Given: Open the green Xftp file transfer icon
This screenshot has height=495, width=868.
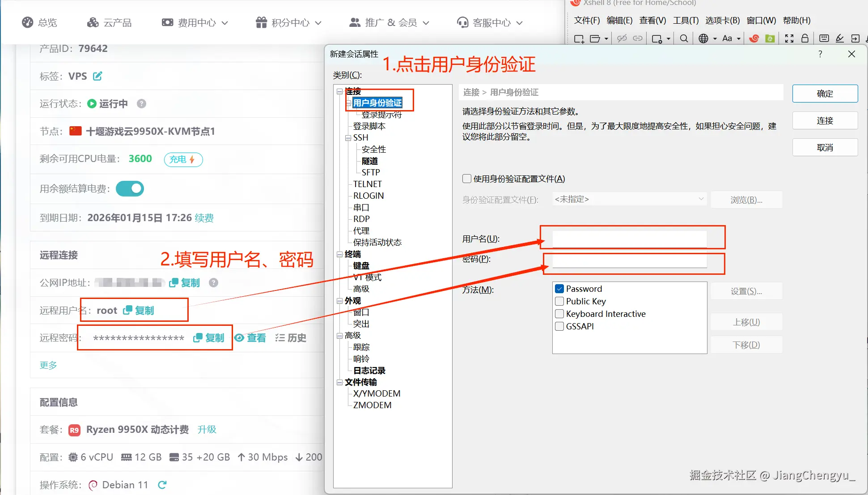Looking at the screenshot, I should (x=770, y=39).
